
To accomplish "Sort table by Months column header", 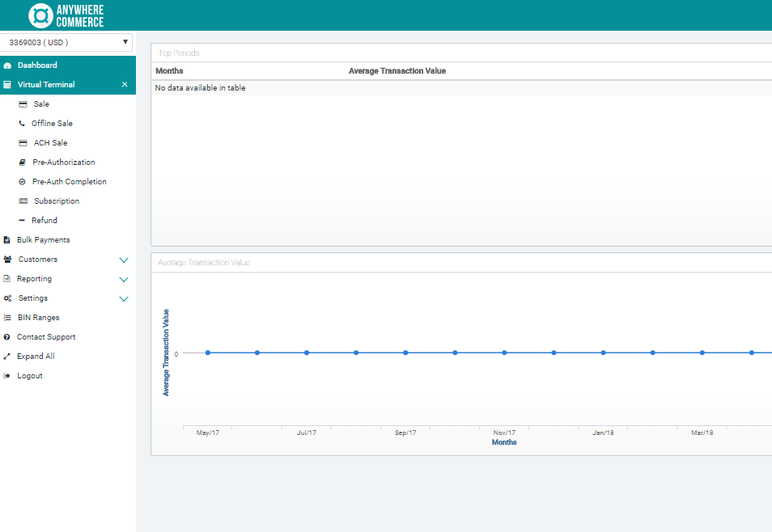I will click(x=169, y=71).
